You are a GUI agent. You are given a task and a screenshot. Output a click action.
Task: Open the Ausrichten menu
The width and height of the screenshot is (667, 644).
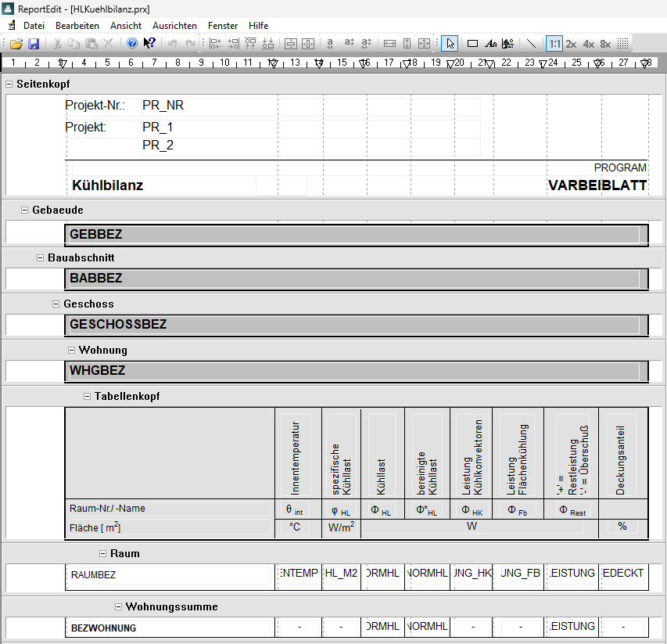(x=175, y=26)
